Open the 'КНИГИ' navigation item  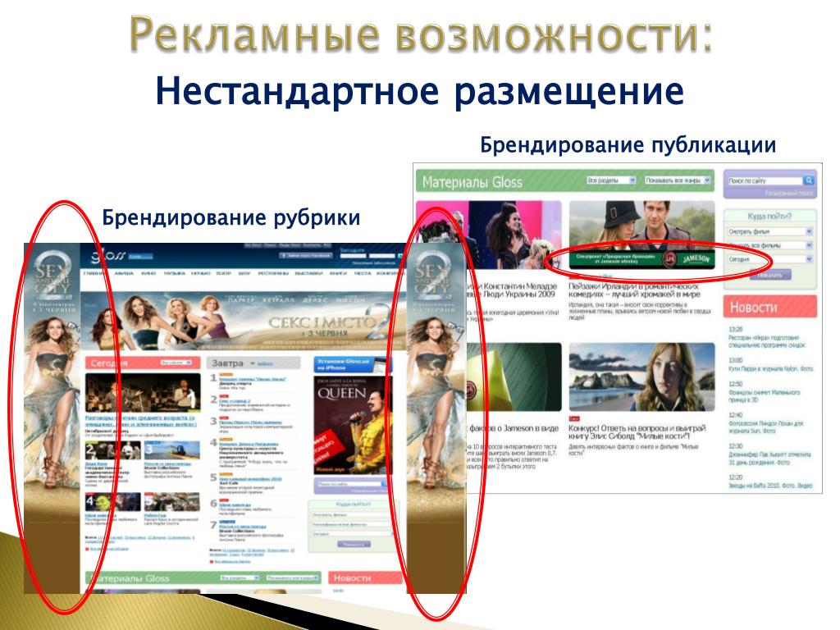(338, 273)
